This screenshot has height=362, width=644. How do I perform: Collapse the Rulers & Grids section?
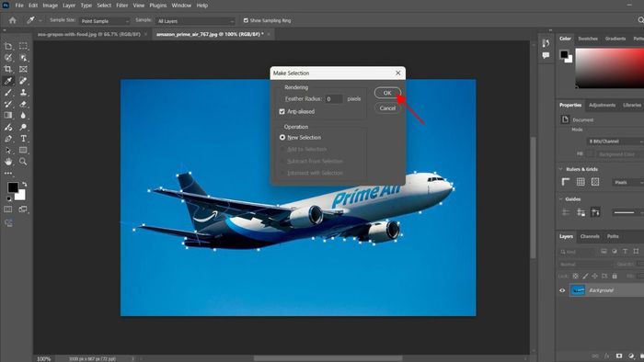point(560,169)
